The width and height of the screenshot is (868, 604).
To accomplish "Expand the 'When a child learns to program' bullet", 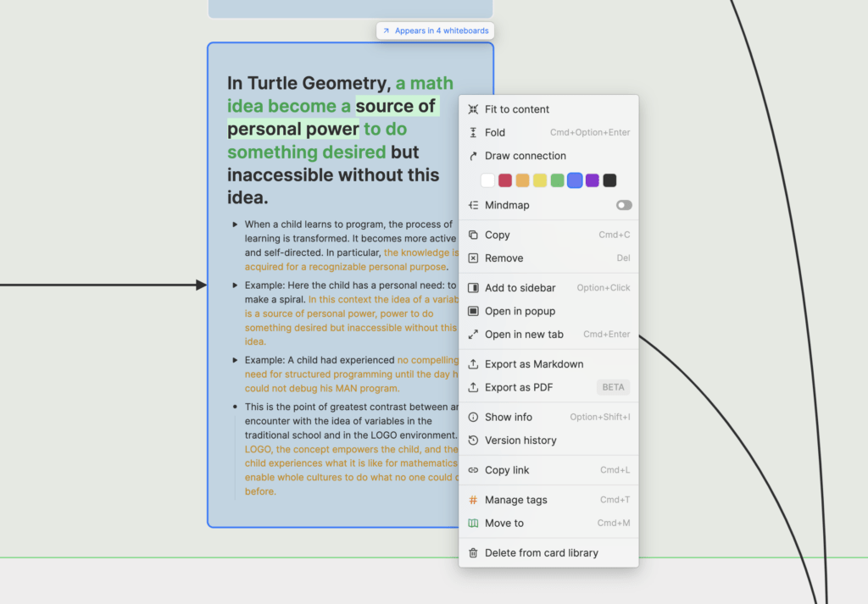I will [235, 224].
